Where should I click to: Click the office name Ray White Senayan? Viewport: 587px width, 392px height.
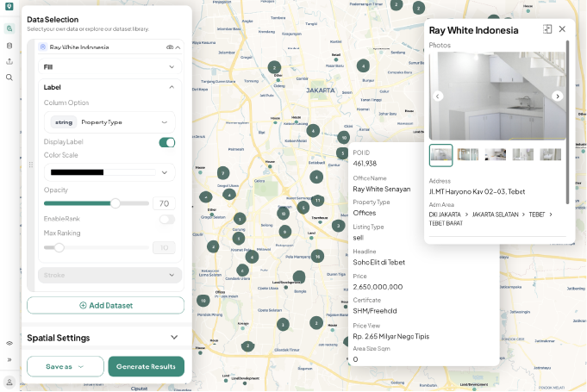tap(382, 190)
